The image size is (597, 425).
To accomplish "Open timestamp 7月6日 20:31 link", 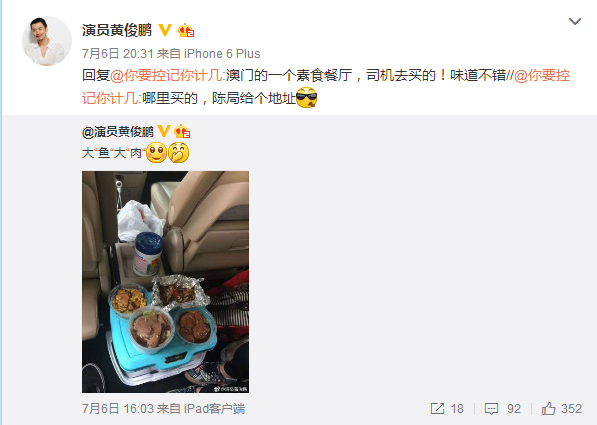I will [118, 54].
